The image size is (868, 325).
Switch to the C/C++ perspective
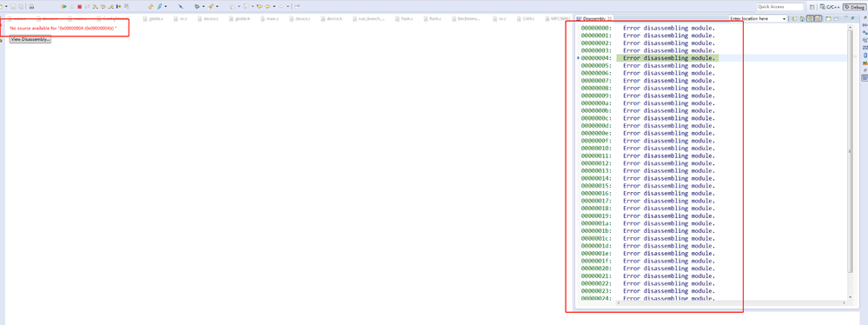click(830, 7)
